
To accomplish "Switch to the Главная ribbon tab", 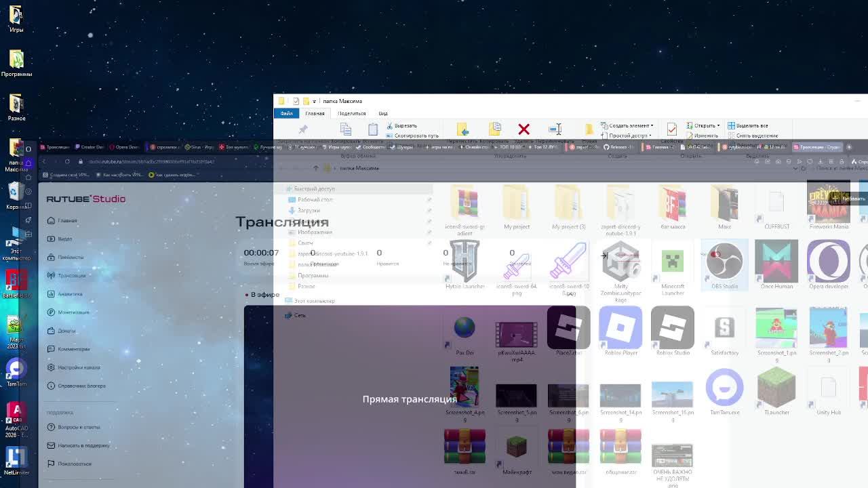I will [x=315, y=113].
